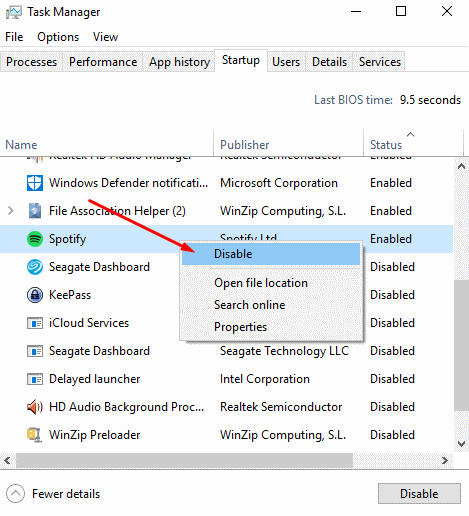Click the Fewer details link
Image resolution: width=469 pixels, height=516 pixels.
(x=66, y=494)
